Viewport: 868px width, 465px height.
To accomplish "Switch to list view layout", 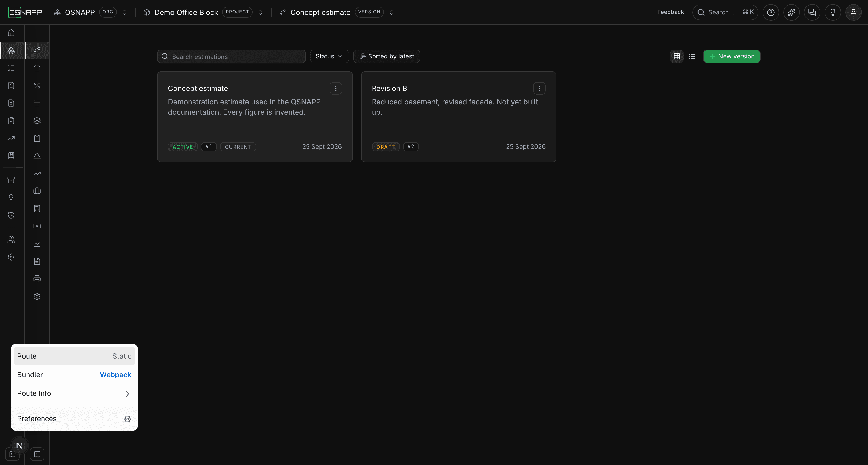I will [x=692, y=56].
